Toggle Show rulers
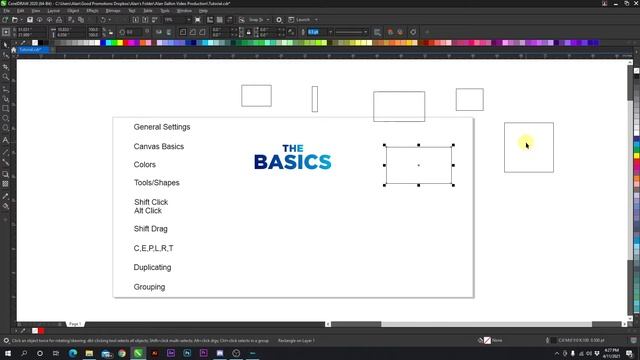This screenshot has width=640, height=360. pos(210,20)
